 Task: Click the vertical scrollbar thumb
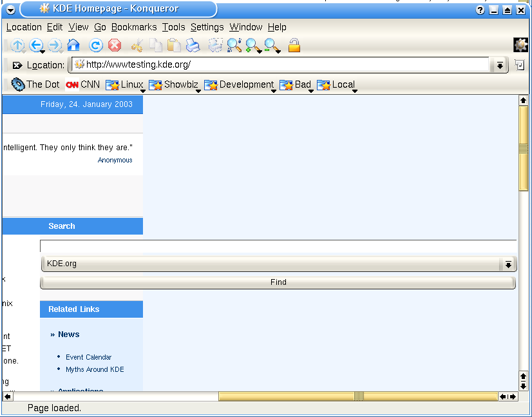coord(523,148)
